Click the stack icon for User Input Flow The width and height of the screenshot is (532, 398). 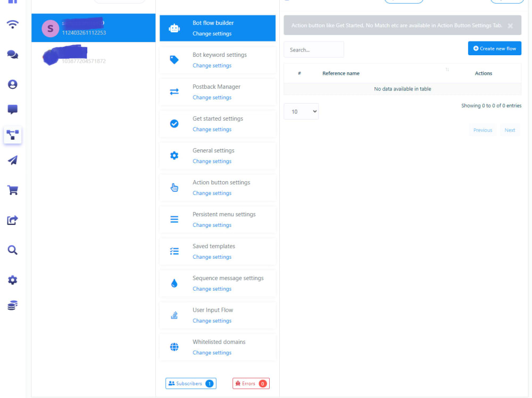coord(174,315)
